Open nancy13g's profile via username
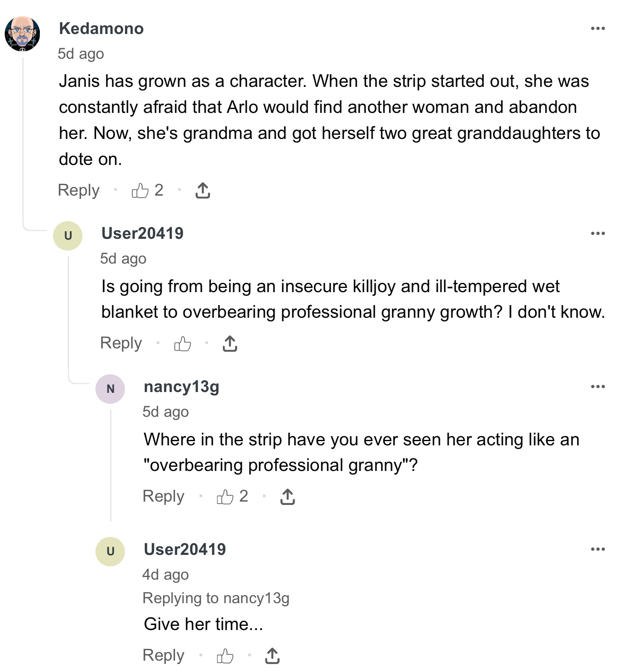Screen dimensions: 641x672 pyautogui.click(x=181, y=387)
